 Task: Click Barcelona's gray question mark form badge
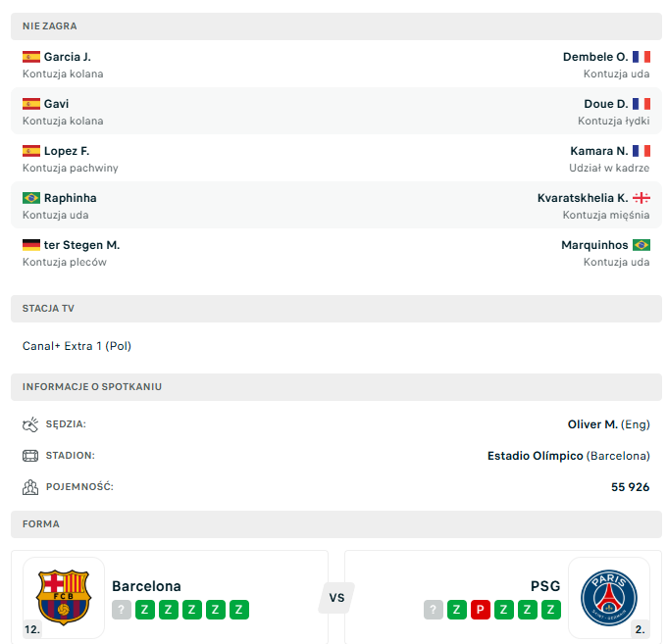[122, 610]
